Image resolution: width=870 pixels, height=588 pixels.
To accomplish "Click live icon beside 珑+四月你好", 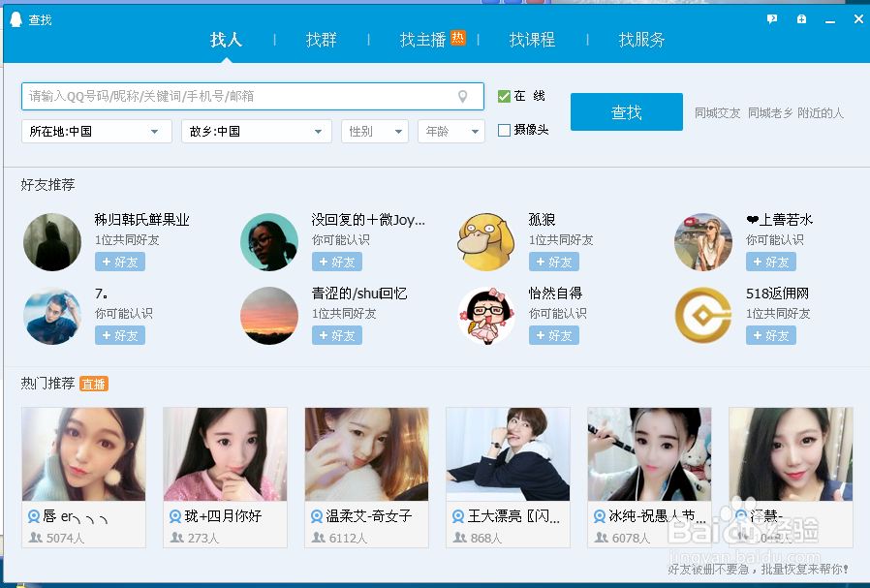I will tap(175, 516).
